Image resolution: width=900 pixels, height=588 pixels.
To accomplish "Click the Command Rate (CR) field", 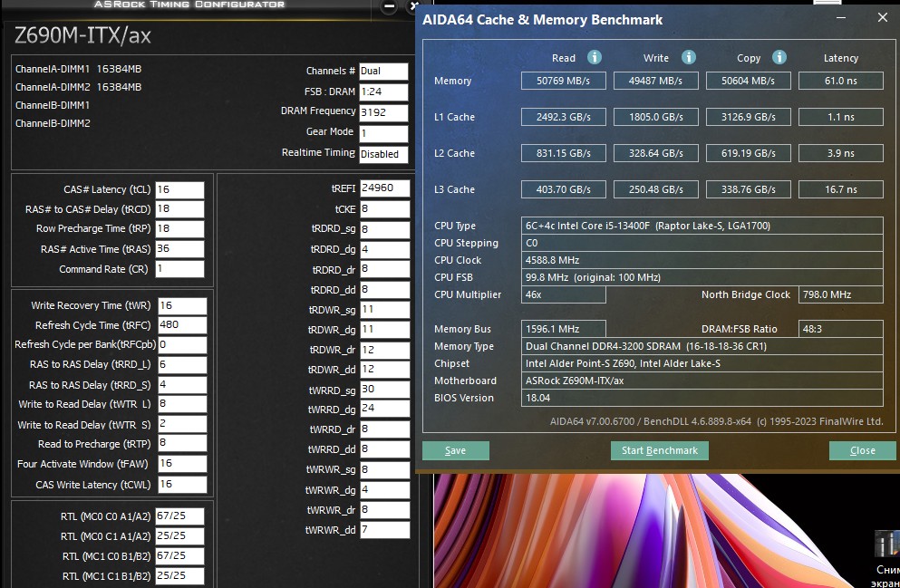I will pyautogui.click(x=179, y=268).
